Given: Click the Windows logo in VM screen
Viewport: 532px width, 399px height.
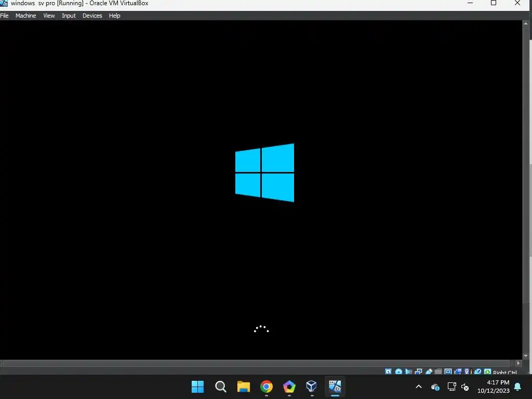Looking at the screenshot, I should tap(264, 172).
